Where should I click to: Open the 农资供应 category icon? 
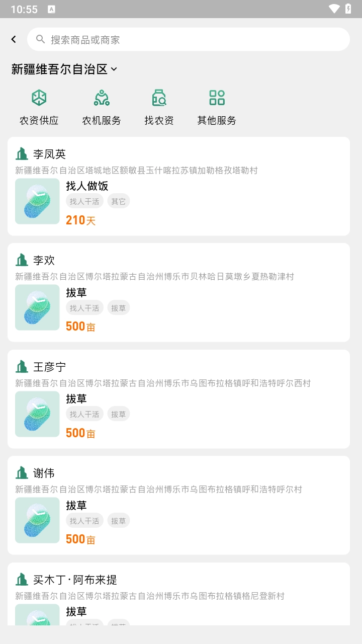(39, 98)
